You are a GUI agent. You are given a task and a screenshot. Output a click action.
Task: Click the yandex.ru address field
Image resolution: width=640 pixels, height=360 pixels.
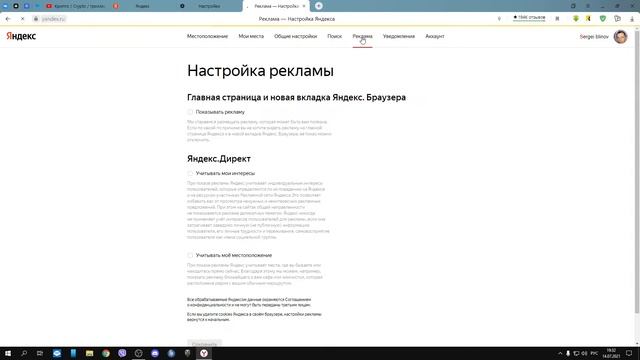(53, 19)
